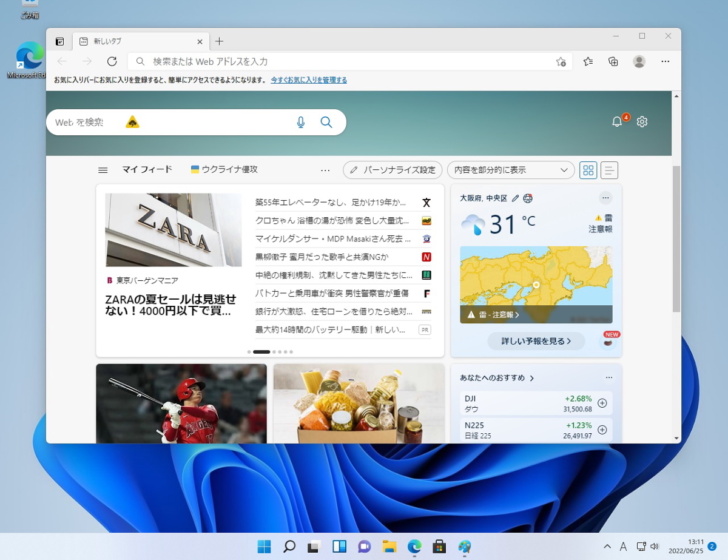Edit weather location pencil icon
The width and height of the screenshot is (728, 560).
[515, 198]
